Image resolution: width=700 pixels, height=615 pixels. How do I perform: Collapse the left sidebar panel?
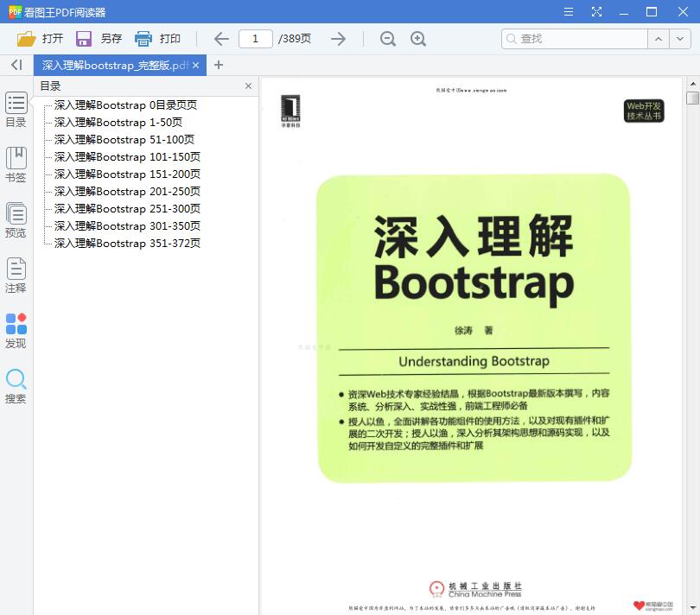(x=16, y=65)
